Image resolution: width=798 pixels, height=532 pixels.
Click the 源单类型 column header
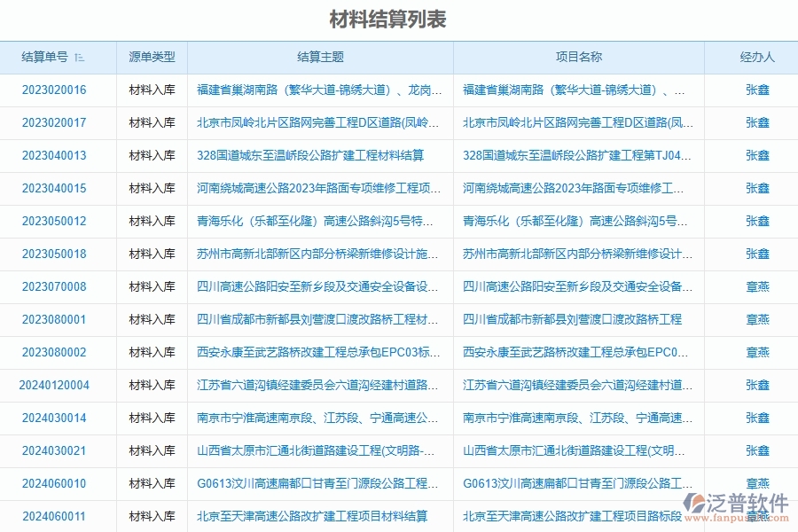click(151, 57)
